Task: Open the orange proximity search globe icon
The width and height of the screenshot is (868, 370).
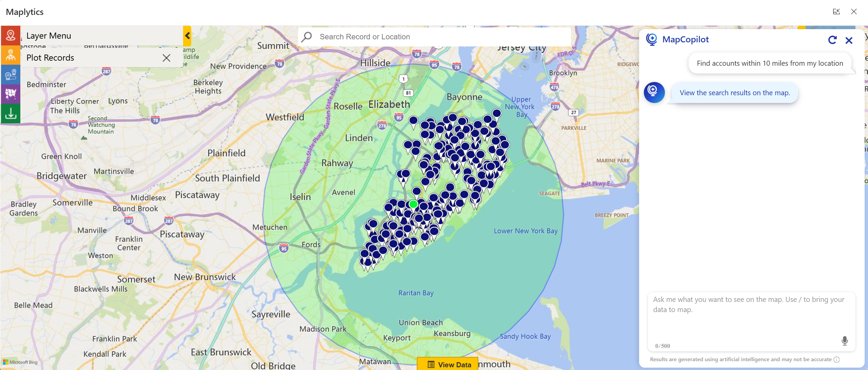Action: coord(11,55)
